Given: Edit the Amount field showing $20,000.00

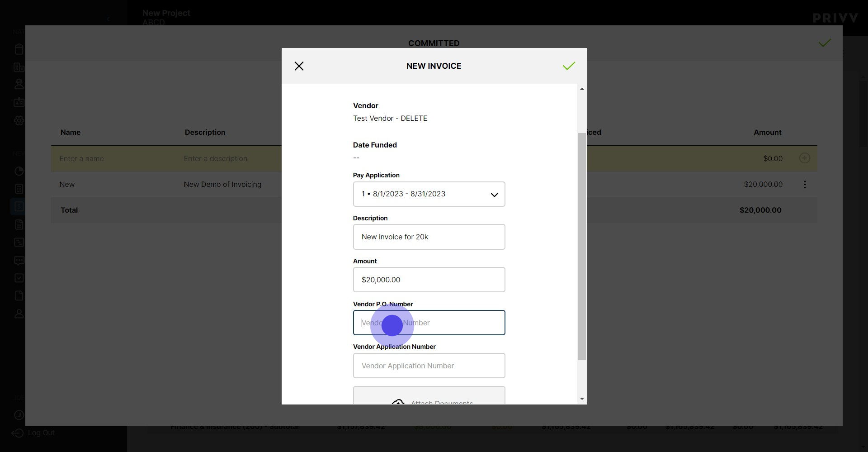Looking at the screenshot, I should pos(429,280).
